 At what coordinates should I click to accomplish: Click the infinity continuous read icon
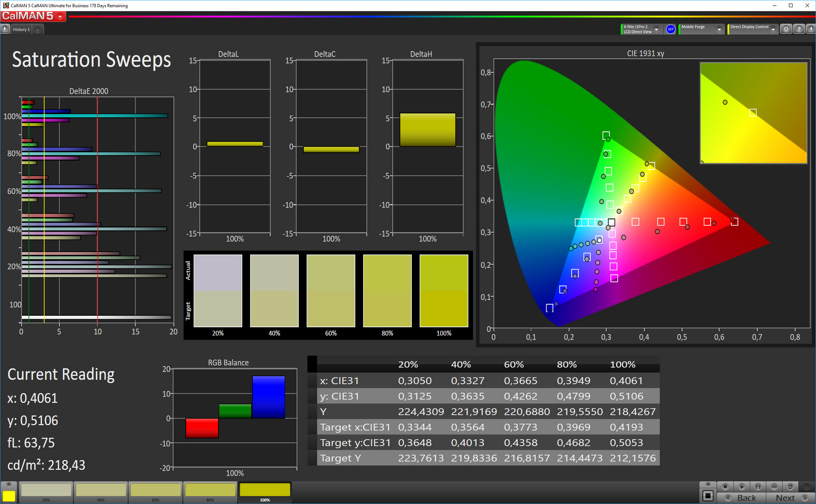click(774, 487)
